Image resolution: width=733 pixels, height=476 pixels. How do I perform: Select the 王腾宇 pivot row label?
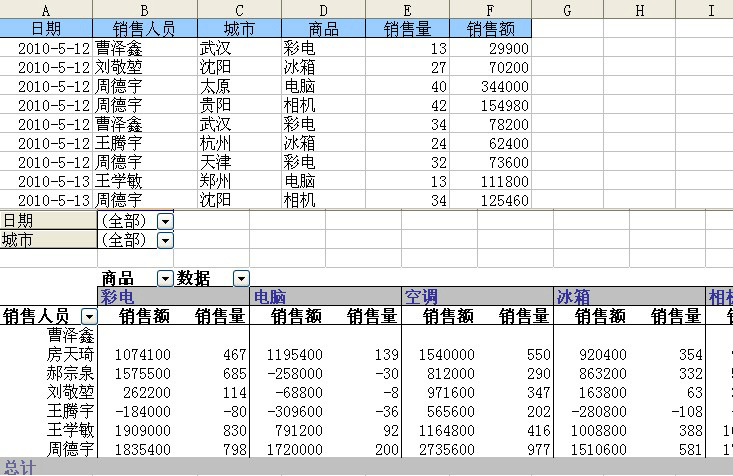(49, 411)
